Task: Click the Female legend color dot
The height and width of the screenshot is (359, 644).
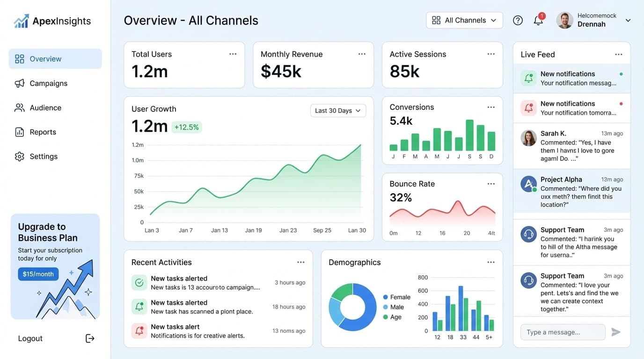Action: [x=385, y=297]
